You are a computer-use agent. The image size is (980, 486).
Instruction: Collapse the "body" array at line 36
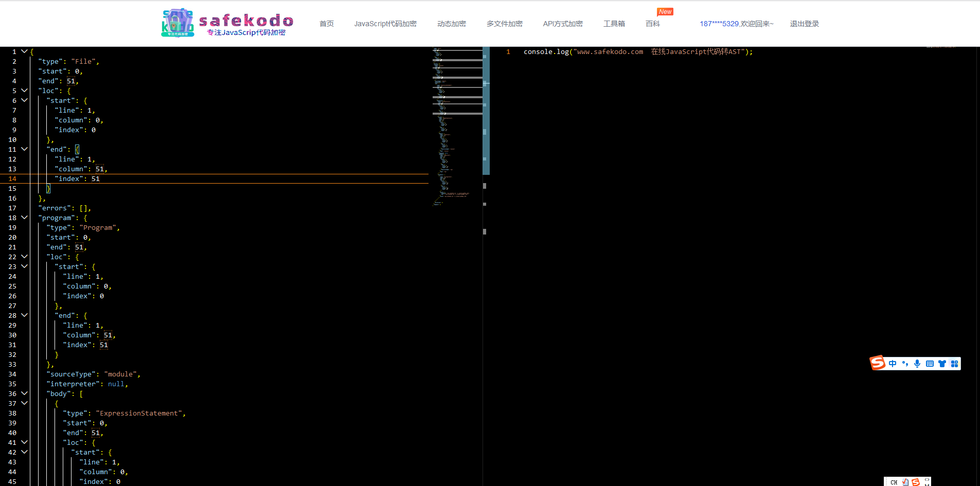24,393
